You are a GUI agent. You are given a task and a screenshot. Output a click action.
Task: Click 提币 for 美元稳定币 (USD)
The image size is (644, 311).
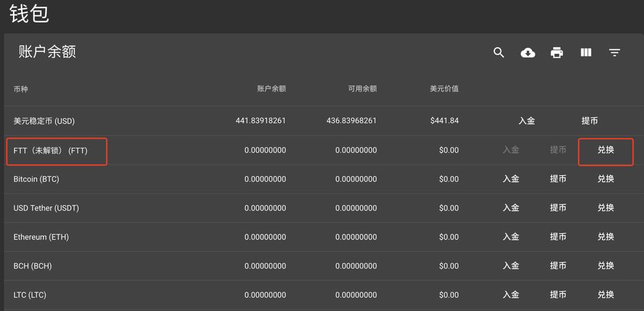[589, 121]
